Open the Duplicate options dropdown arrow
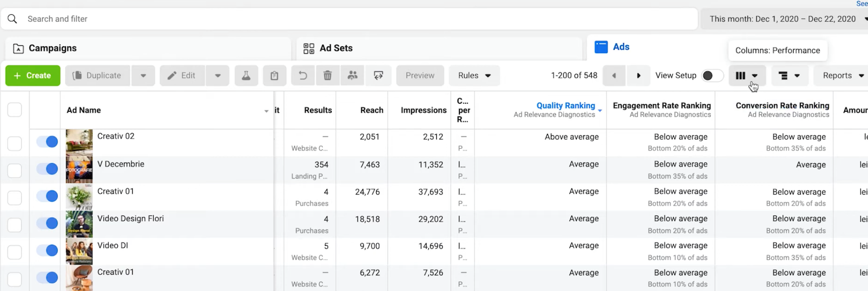868x291 pixels. (143, 75)
